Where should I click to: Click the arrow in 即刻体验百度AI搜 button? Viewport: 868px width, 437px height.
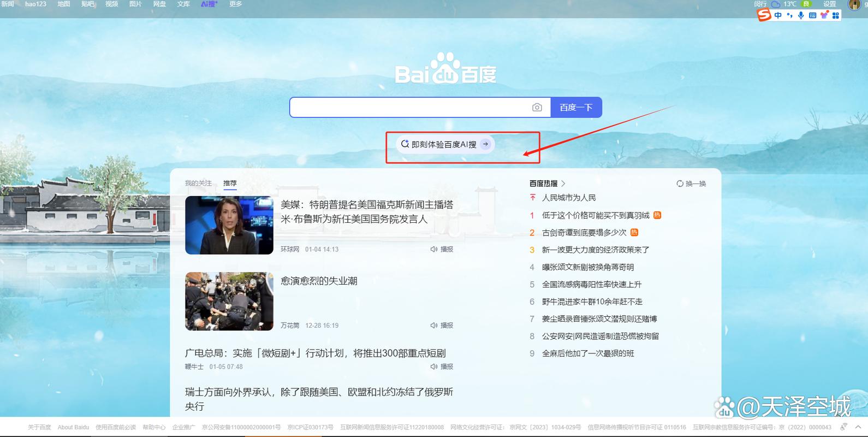pyautogui.click(x=485, y=144)
